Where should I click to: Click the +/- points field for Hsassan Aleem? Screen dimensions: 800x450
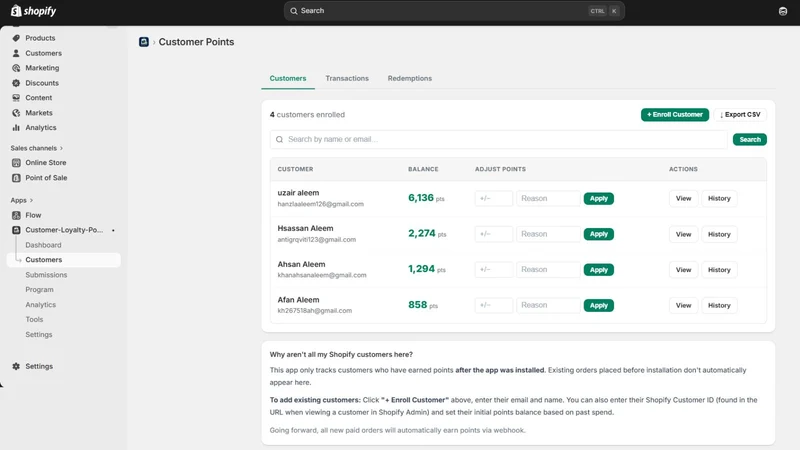click(493, 234)
